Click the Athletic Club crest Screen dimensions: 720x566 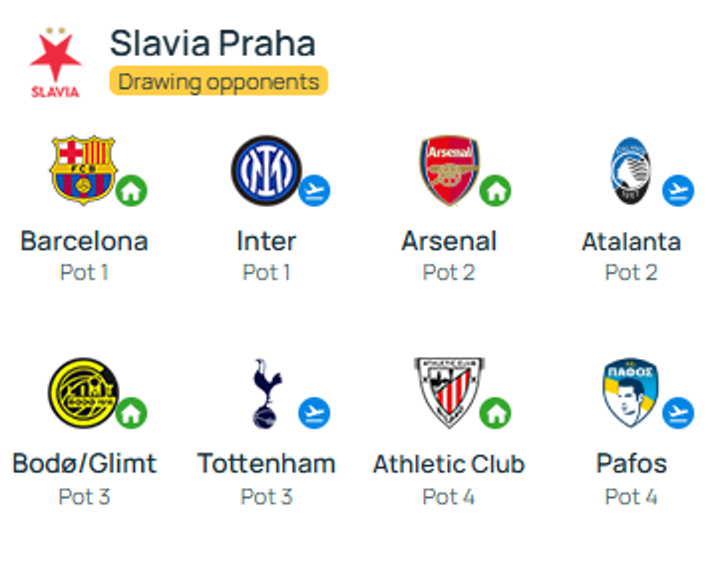(448, 392)
